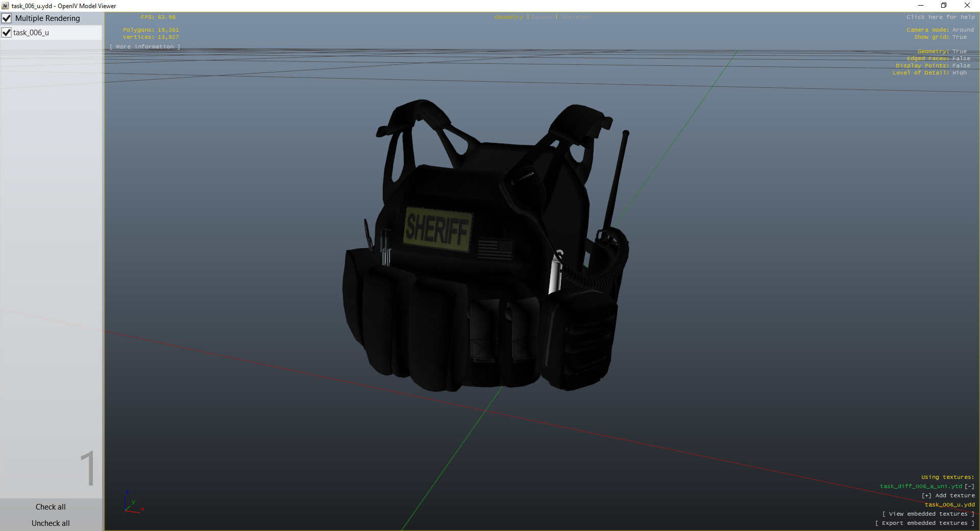Toggle the task_006_u model checkbox
The width and height of the screenshot is (980, 531).
(x=7, y=33)
